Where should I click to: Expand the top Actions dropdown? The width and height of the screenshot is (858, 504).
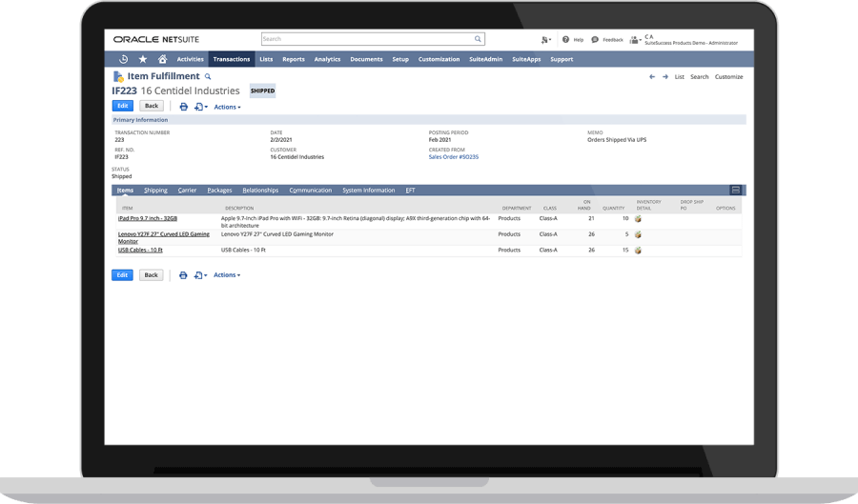pos(227,107)
